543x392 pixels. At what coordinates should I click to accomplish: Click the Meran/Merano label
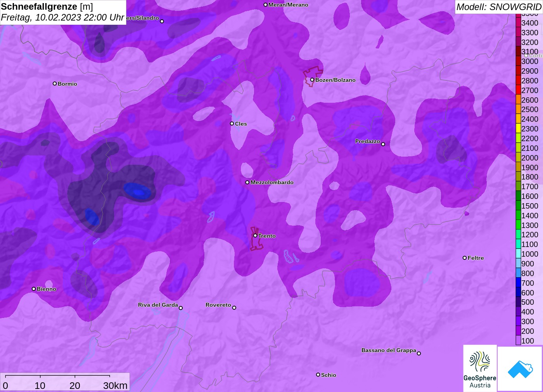point(288,5)
